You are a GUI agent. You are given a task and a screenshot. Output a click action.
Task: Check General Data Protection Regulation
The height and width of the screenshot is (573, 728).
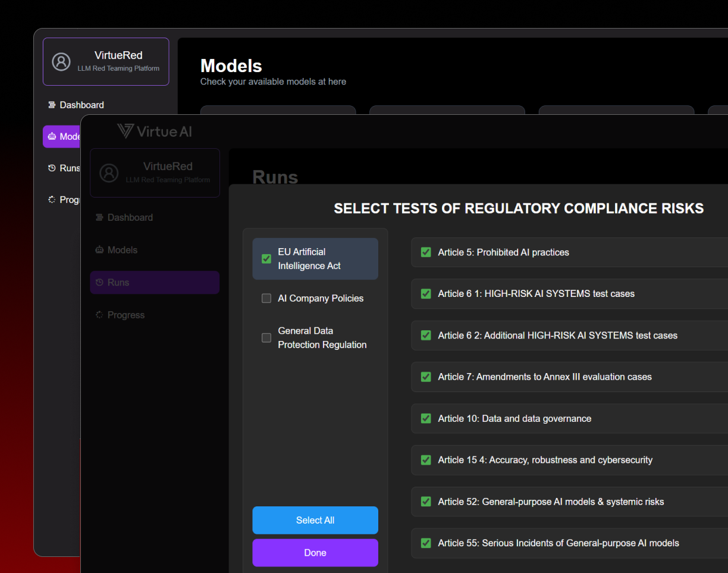point(266,337)
